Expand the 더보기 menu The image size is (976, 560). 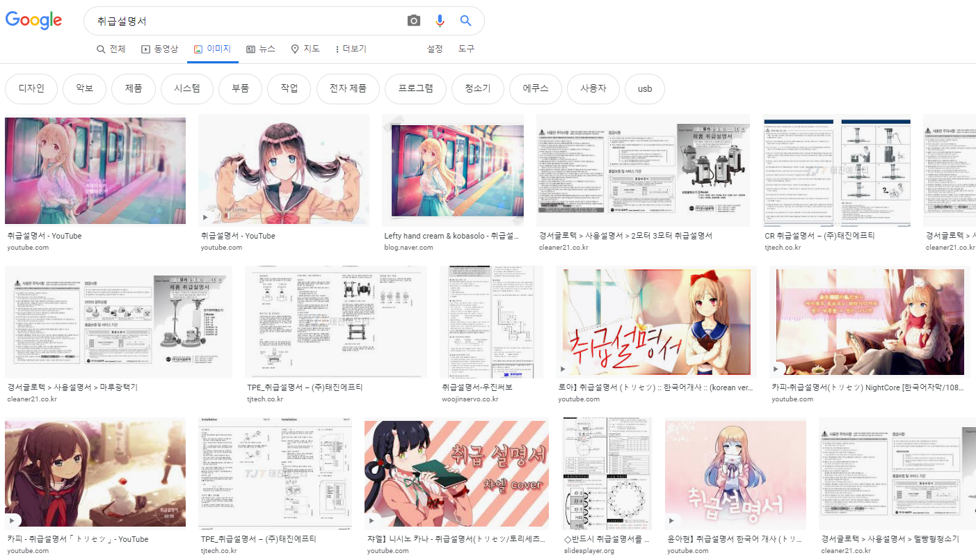(350, 49)
